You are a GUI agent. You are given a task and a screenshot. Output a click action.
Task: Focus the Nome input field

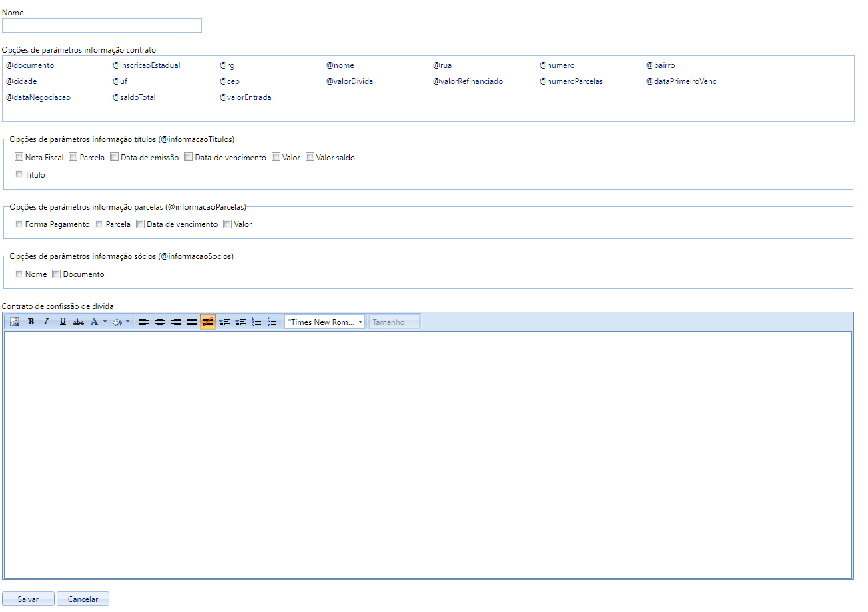click(102, 25)
